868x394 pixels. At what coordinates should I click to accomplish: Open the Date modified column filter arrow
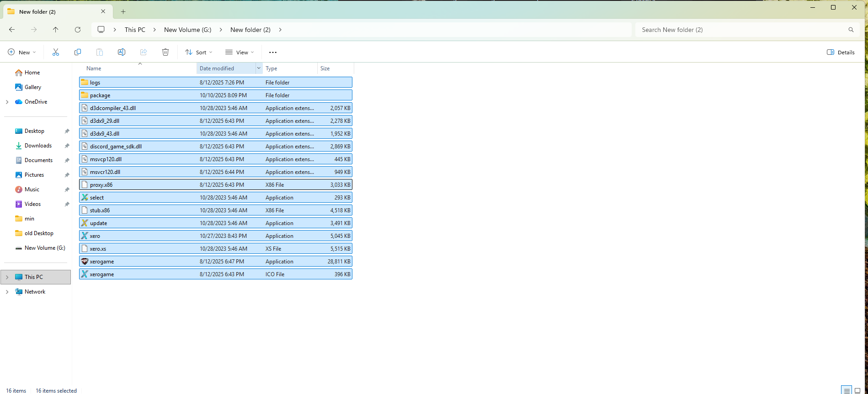(x=259, y=68)
